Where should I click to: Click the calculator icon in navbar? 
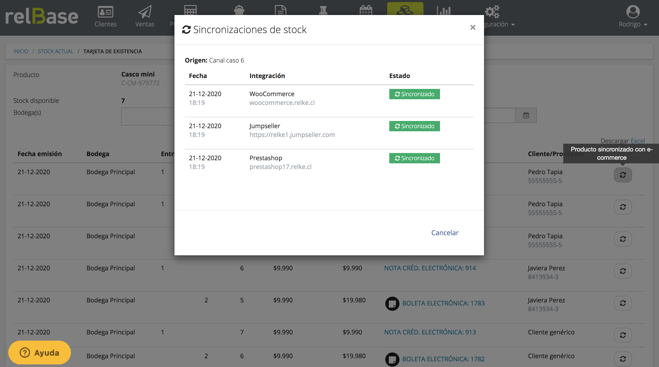tap(190, 10)
